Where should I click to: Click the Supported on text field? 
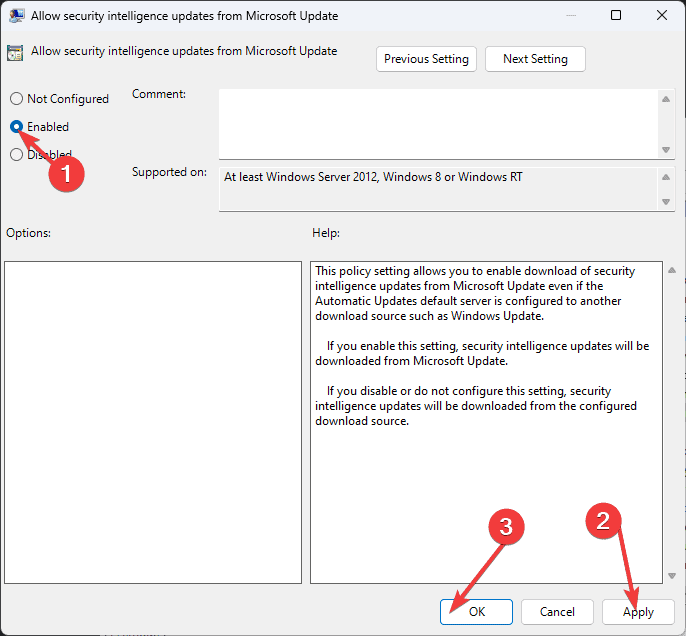pos(438,189)
